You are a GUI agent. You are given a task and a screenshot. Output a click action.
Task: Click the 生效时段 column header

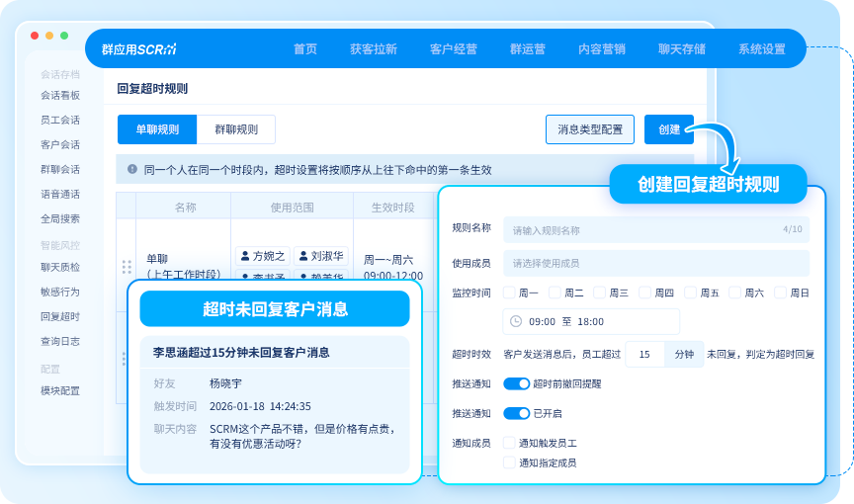click(392, 208)
